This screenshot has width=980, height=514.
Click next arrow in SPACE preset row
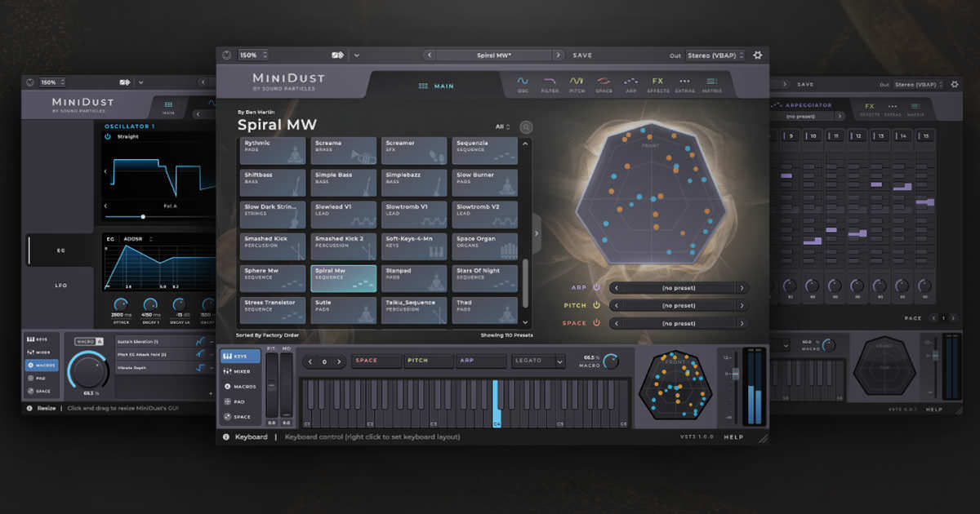coord(742,323)
